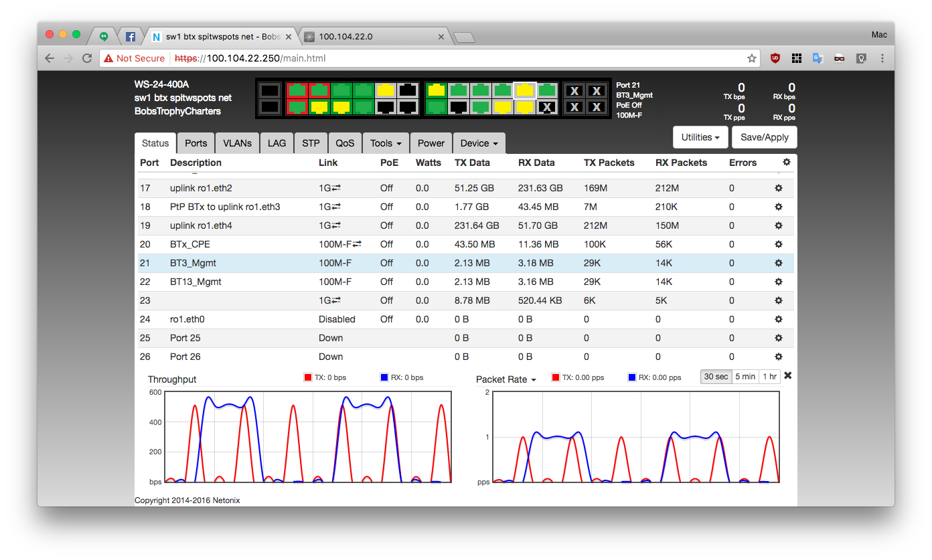Expand the Device tab menu
The width and height of the screenshot is (932, 560).
[479, 143]
